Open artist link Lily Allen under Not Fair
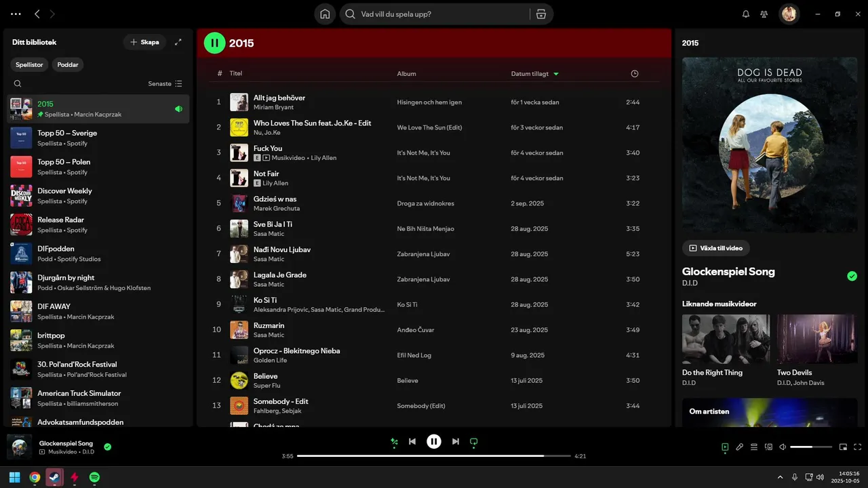This screenshot has width=868, height=488. coord(275,183)
